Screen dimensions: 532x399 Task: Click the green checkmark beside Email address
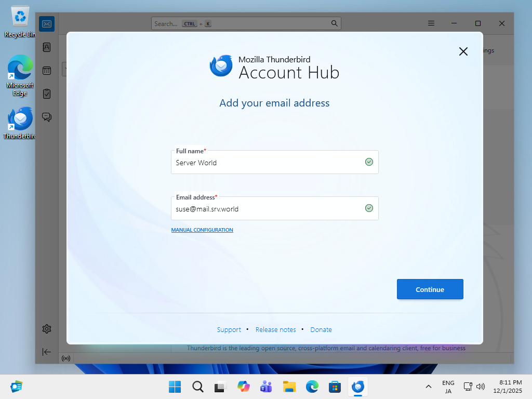click(369, 208)
